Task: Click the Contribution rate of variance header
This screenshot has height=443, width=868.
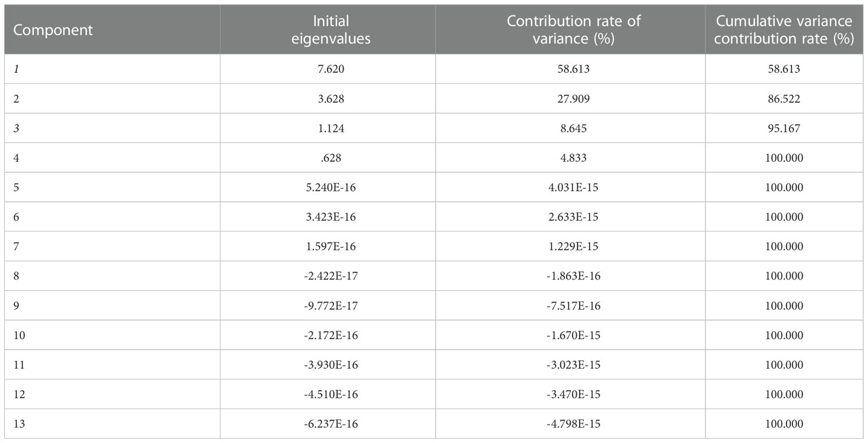Action: pyautogui.click(x=573, y=30)
